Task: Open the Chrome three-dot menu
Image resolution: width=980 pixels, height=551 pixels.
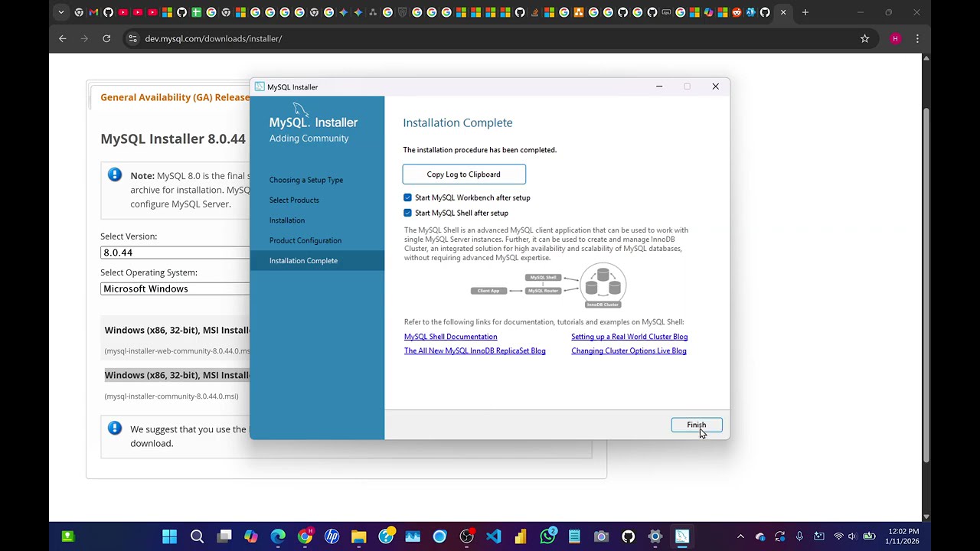Action: [x=917, y=38]
